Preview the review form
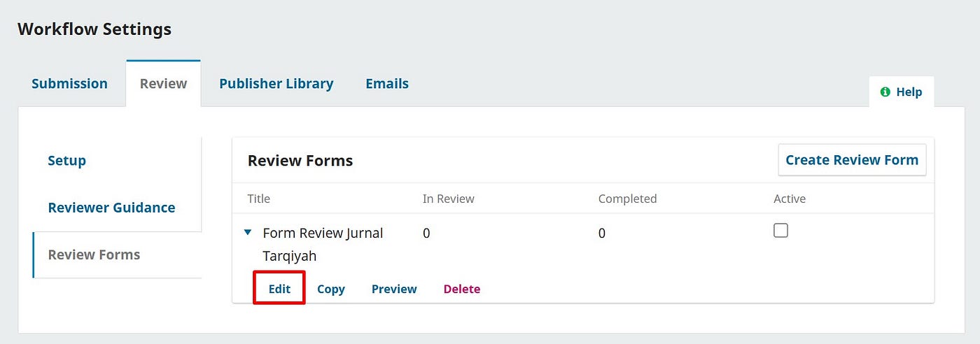This screenshot has height=344, width=980. 394,289
